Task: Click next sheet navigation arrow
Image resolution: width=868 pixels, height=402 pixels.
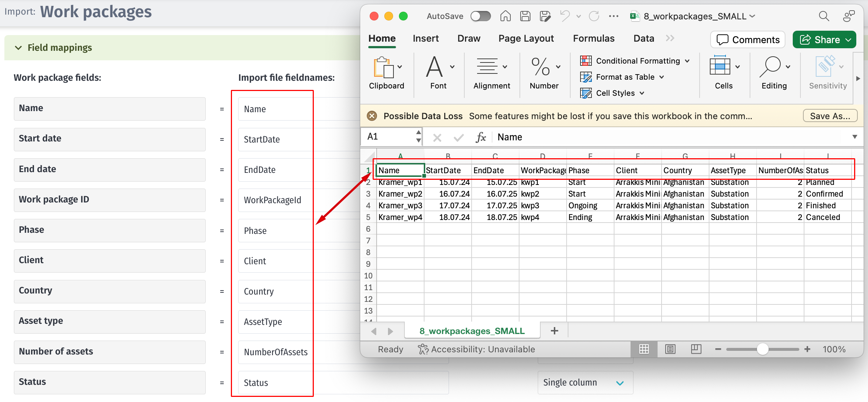Action: point(390,331)
